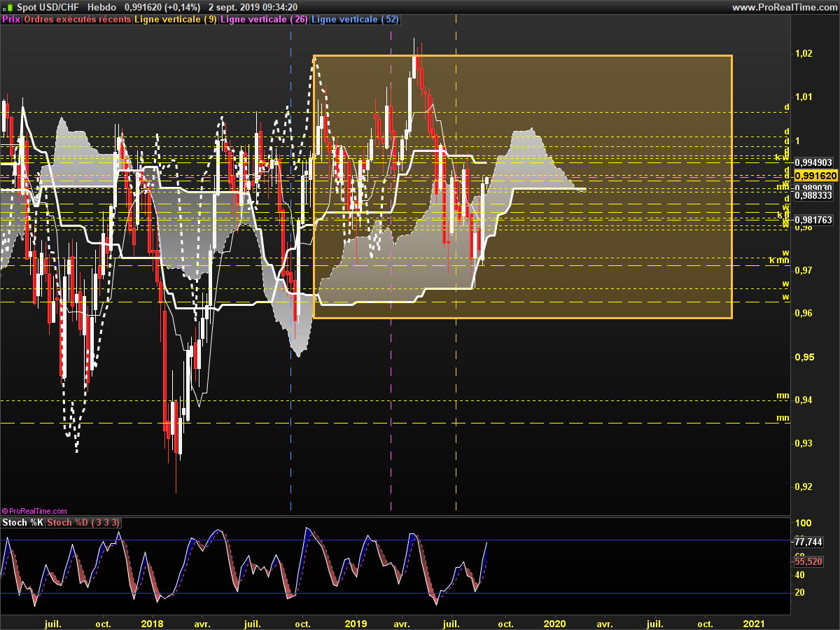Click the 2019 label on the time axis

[x=356, y=623]
